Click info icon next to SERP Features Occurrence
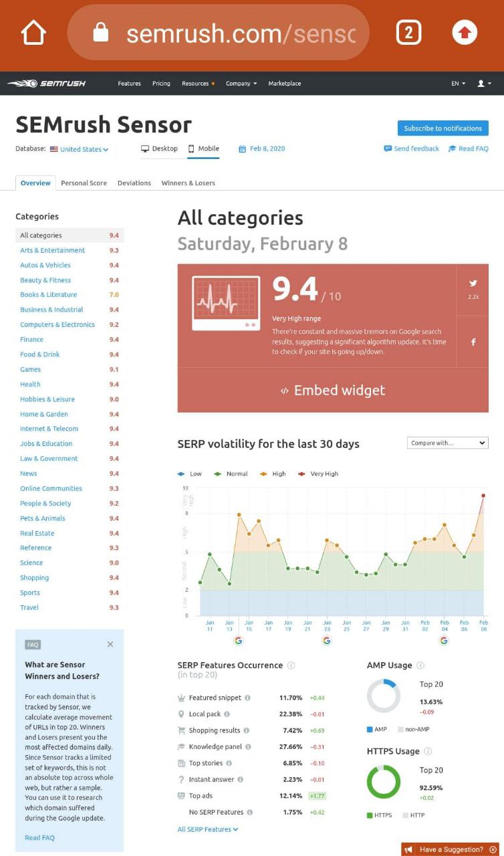504x856 pixels. 291,665
